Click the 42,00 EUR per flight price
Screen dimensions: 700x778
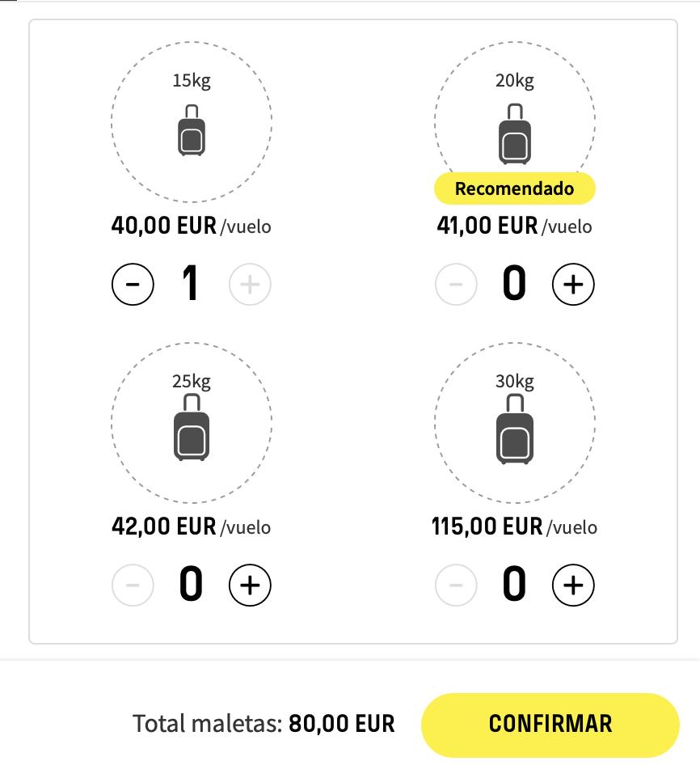(x=192, y=526)
